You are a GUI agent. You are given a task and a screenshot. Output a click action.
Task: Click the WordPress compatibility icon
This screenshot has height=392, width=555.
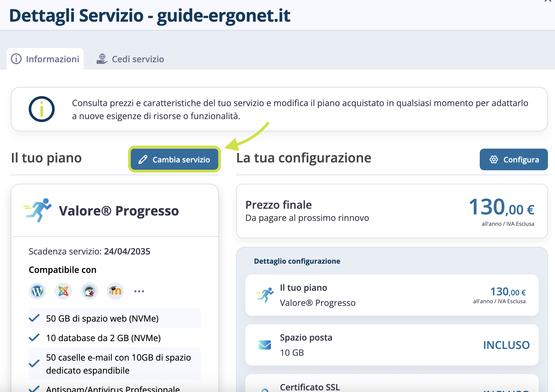[37, 291]
